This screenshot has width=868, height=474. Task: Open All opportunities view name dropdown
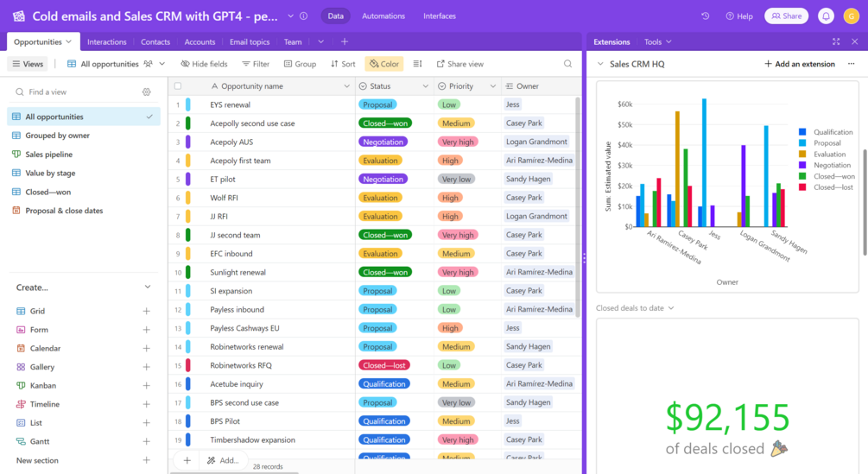coord(162,64)
